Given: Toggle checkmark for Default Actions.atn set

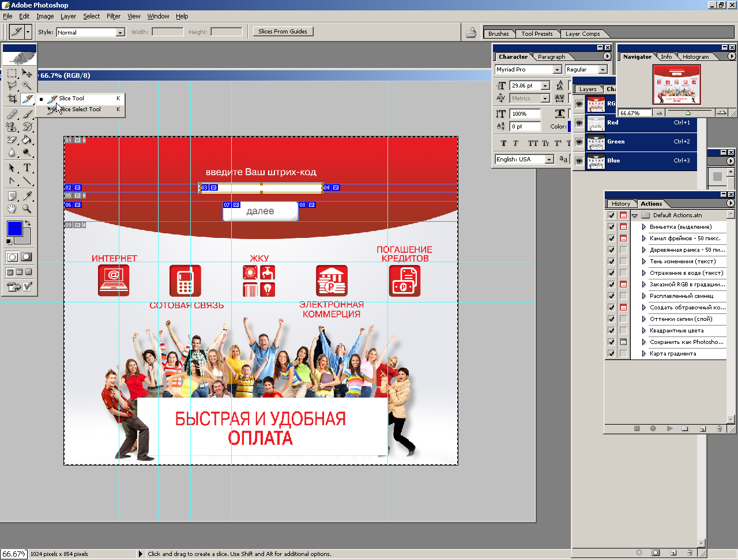Looking at the screenshot, I should [x=611, y=215].
